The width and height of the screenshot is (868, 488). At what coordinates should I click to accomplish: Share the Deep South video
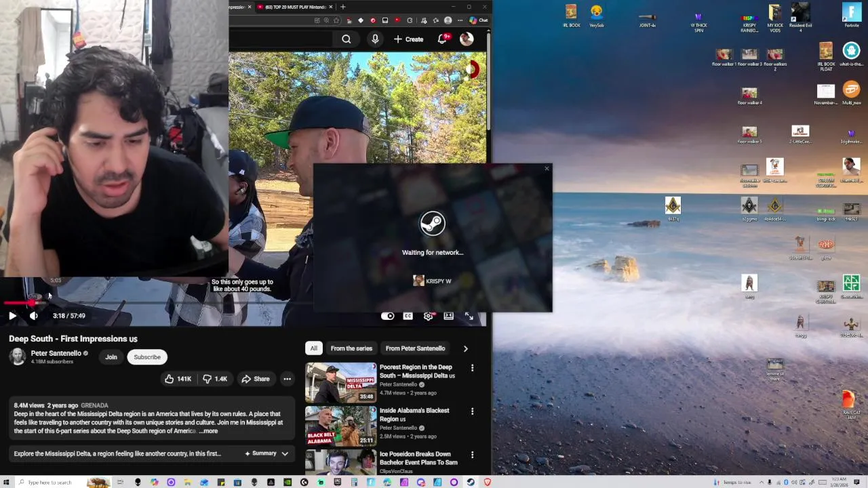click(256, 379)
